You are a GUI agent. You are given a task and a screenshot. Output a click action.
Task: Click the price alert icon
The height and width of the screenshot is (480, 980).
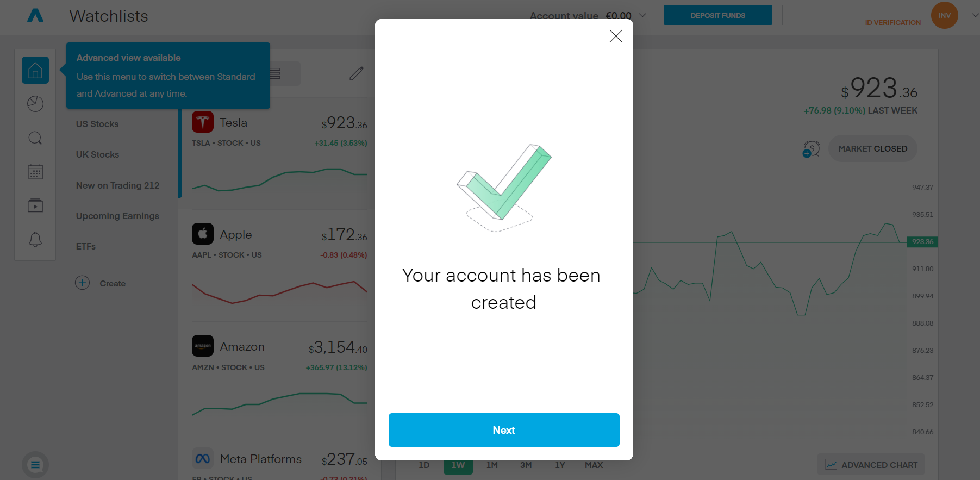point(811,149)
